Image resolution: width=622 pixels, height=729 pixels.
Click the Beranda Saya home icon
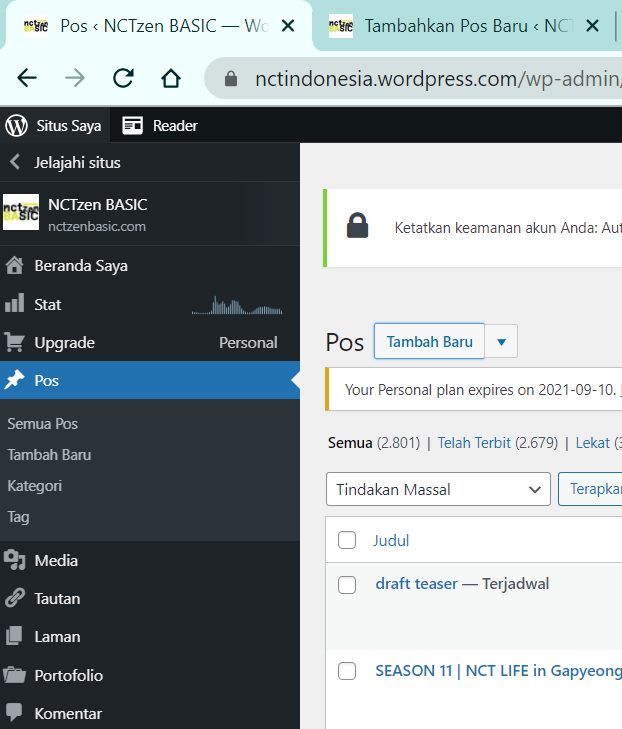coord(15,266)
